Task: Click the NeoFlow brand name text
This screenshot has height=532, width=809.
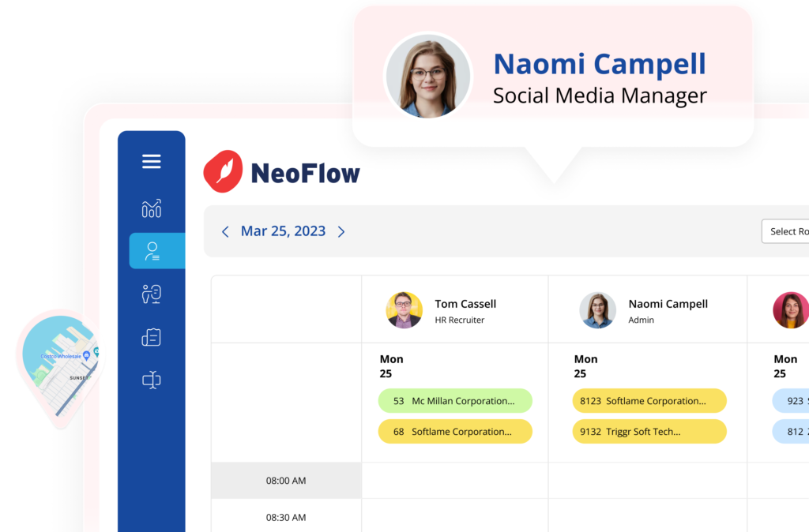Action: 306,173
